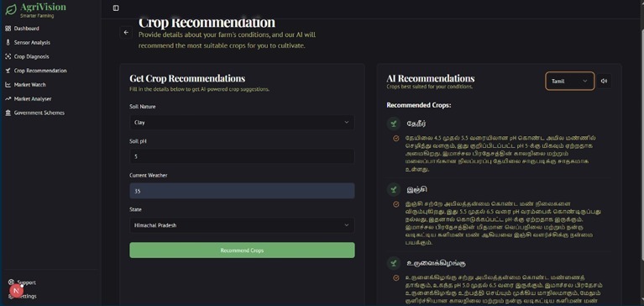This screenshot has height=306, width=644.
Task: Click the sprout icon beside இஞ்சி
Action: tap(394, 189)
